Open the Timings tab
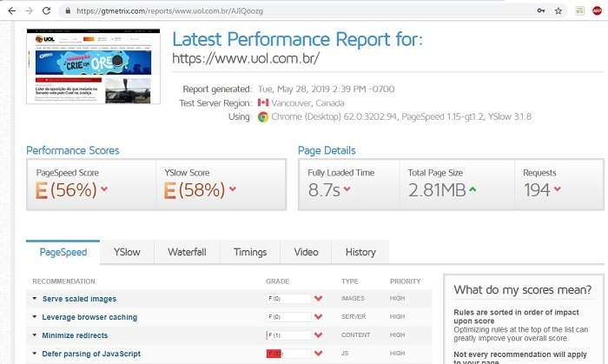The height and width of the screenshot is (364, 608). coord(250,252)
